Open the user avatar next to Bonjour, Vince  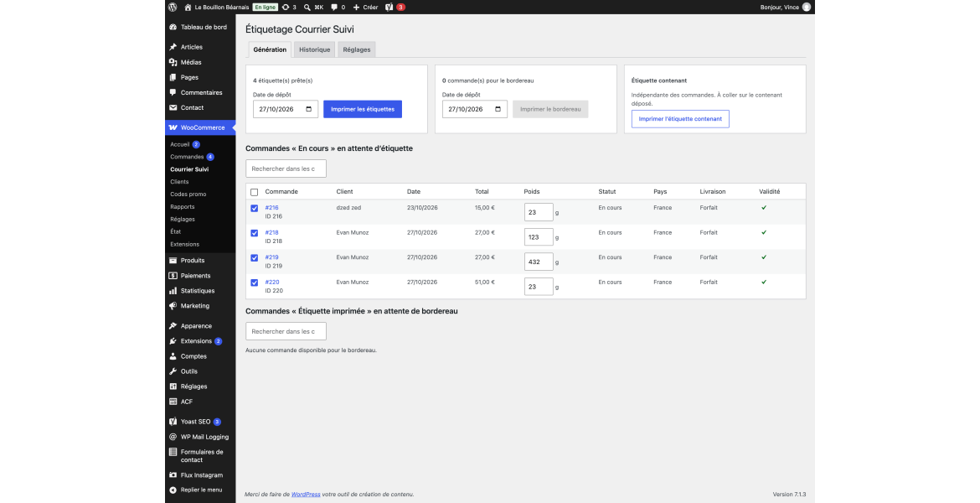pyautogui.click(x=807, y=7)
